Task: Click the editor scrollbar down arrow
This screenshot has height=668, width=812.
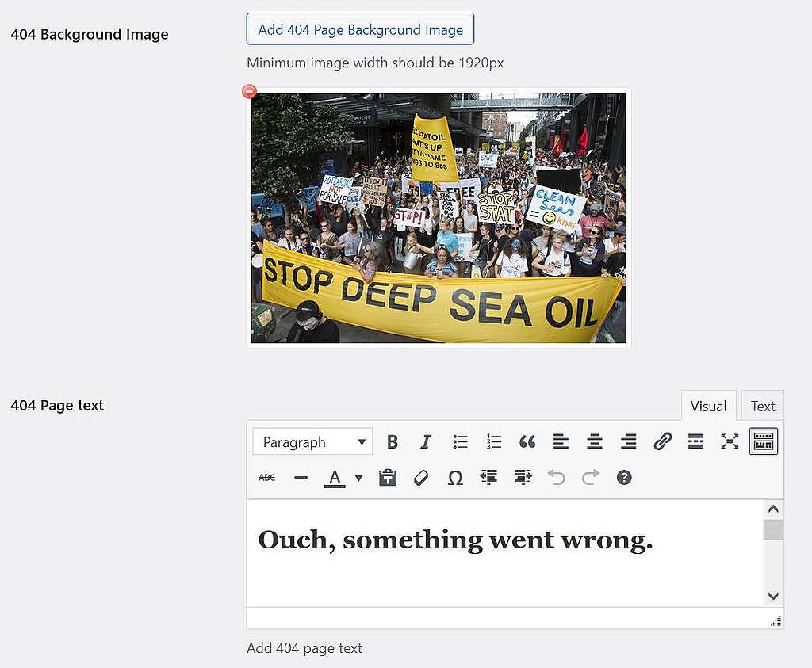Action: [x=773, y=596]
